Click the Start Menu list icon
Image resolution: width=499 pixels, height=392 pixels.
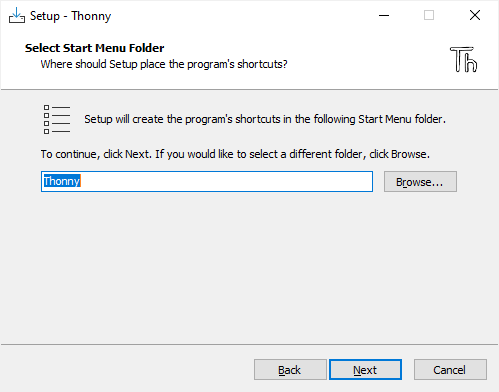tap(57, 119)
